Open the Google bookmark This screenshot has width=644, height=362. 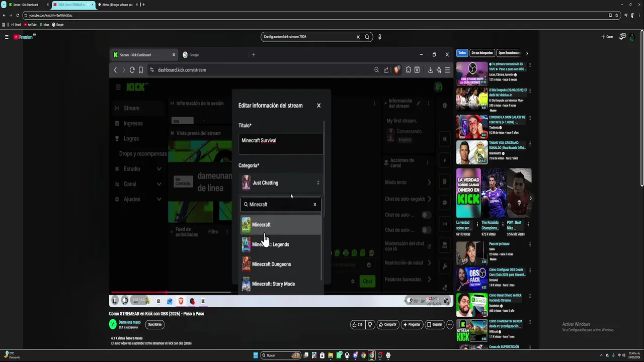(57, 24)
